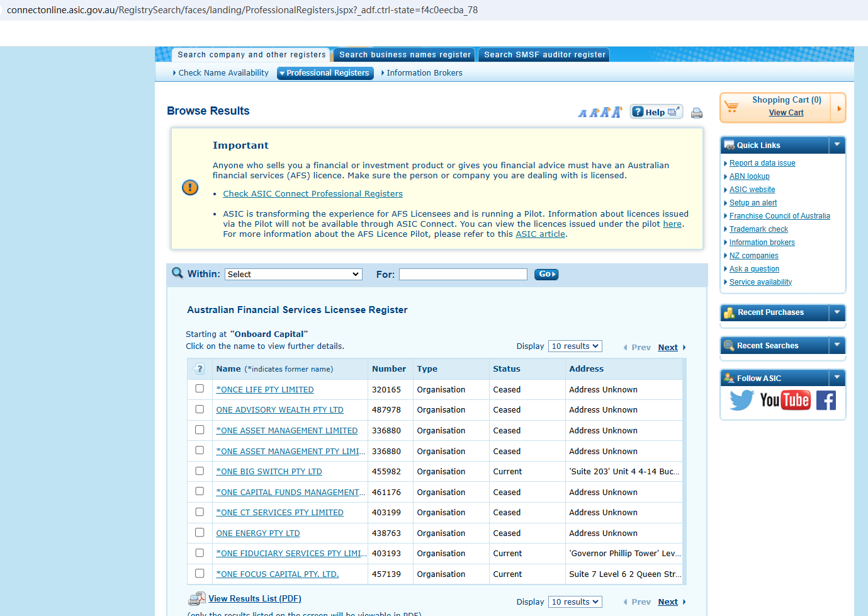This screenshot has height=616, width=868.
Task: Click the smallest text size A icon
Action: coord(583,113)
